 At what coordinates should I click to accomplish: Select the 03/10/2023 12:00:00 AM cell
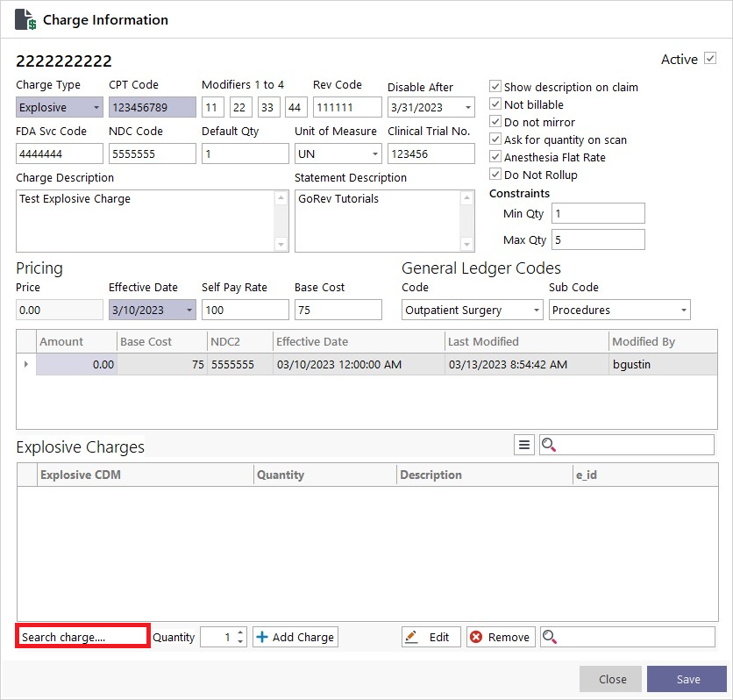coord(359,364)
